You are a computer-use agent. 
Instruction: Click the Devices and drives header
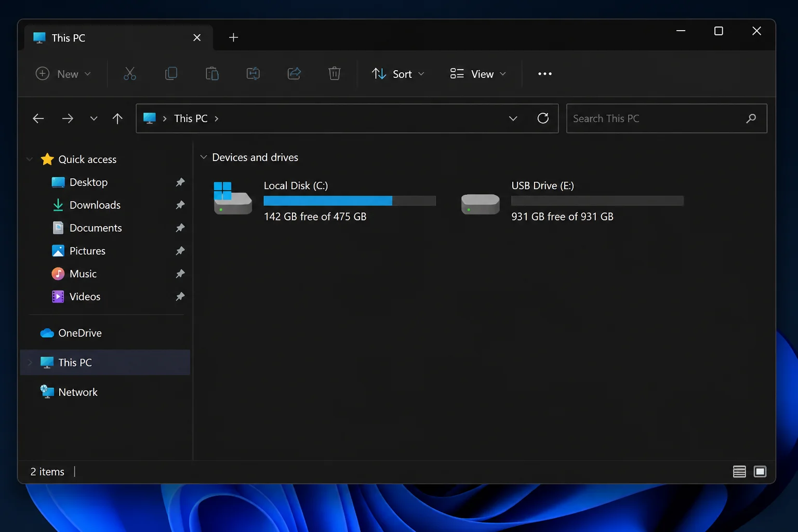click(x=255, y=157)
